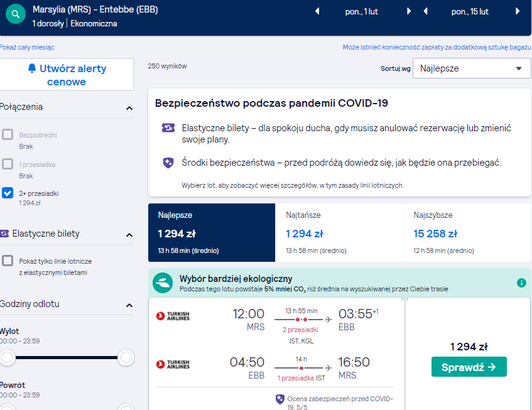The image size is (532, 410).
Task: Click return date pon., 15 lut
Action: (470, 11)
